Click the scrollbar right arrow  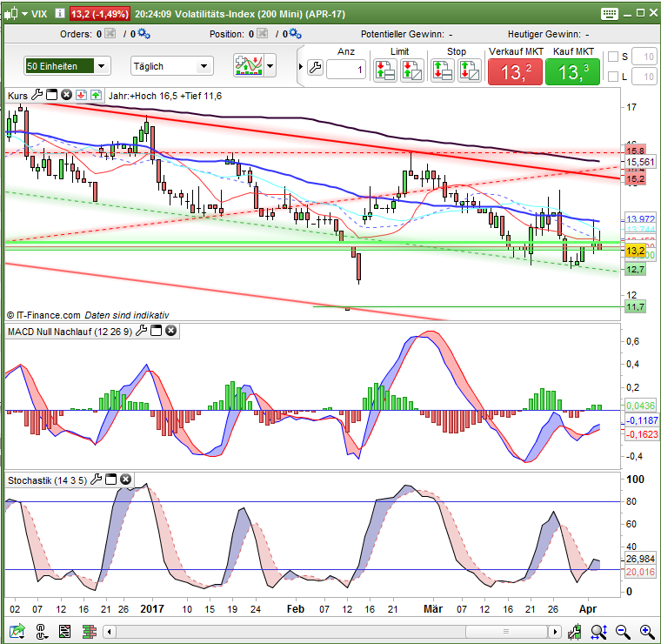tap(555, 632)
